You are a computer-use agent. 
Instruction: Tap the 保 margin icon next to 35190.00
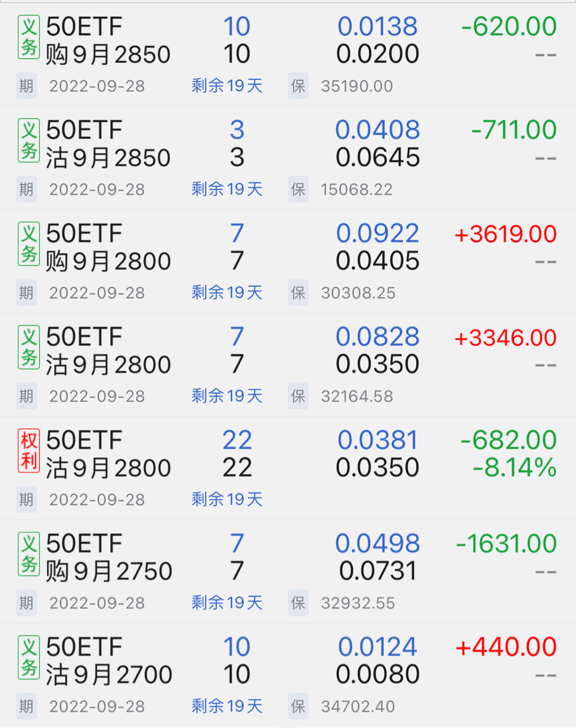point(298,86)
